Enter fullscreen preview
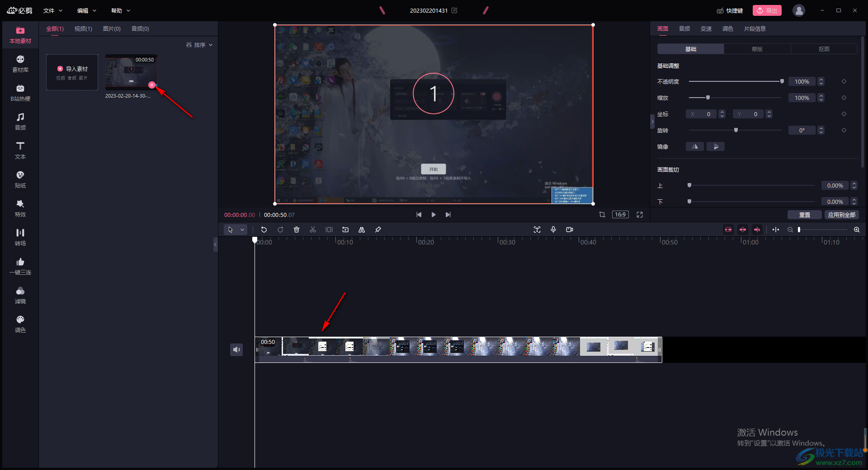This screenshot has height=470, width=868. 640,215
